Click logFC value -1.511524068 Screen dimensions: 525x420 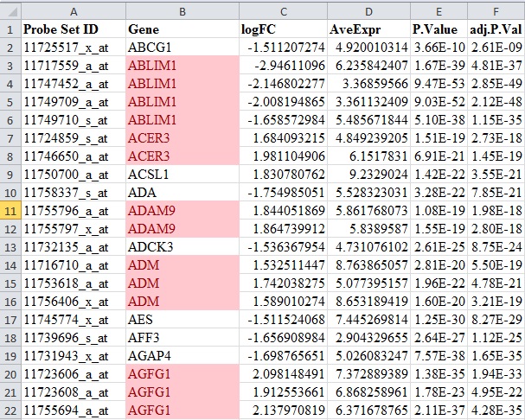pos(284,320)
